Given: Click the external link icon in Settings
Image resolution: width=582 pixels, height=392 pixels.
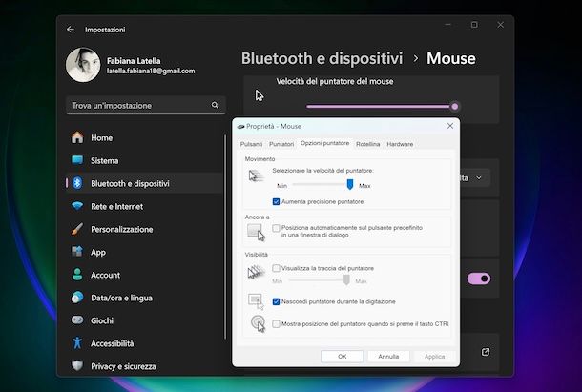Looking at the screenshot, I should (x=486, y=352).
